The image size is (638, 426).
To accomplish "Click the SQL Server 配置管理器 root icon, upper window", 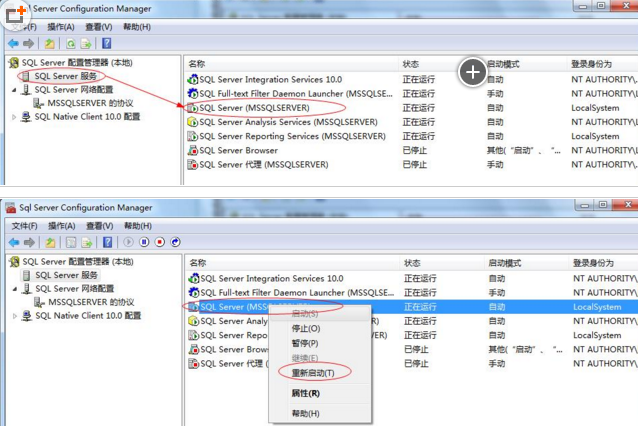I will (14, 63).
